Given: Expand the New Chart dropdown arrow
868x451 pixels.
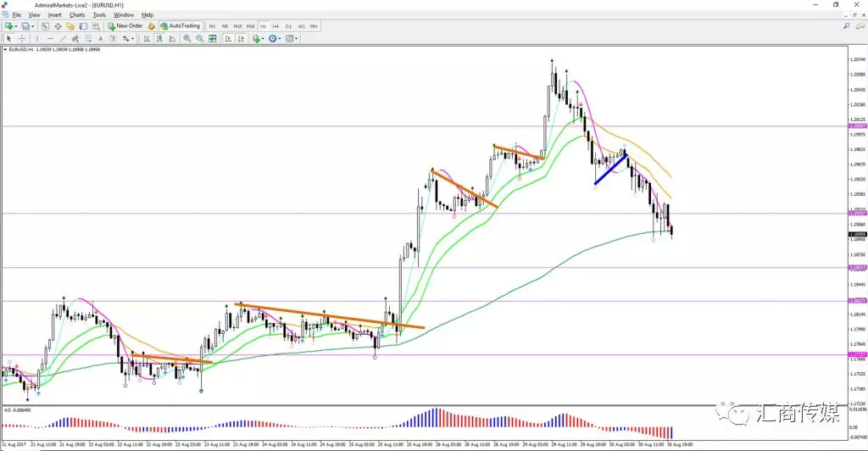Looking at the screenshot, I should click(16, 26).
